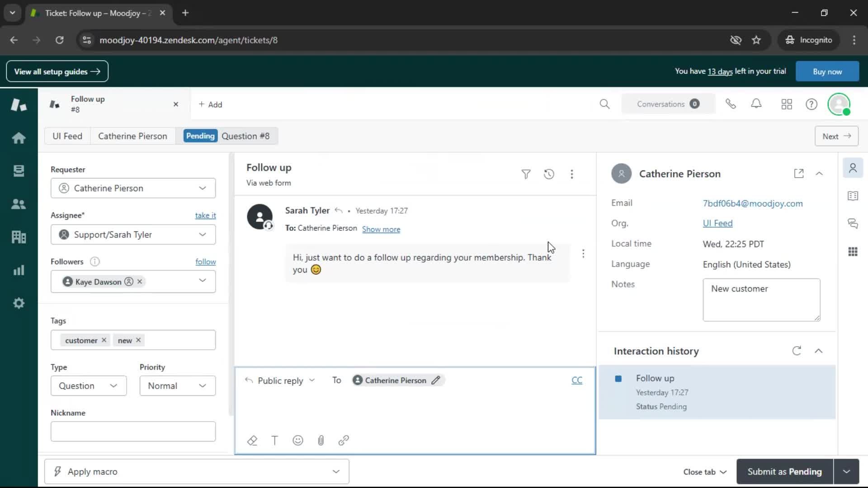
Task: Remove follower Kaye Dawson
Action: tap(140, 282)
